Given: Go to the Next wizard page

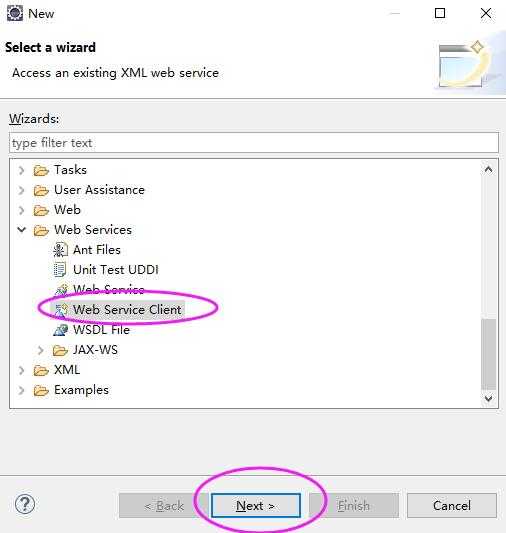Looking at the screenshot, I should pyautogui.click(x=256, y=505).
